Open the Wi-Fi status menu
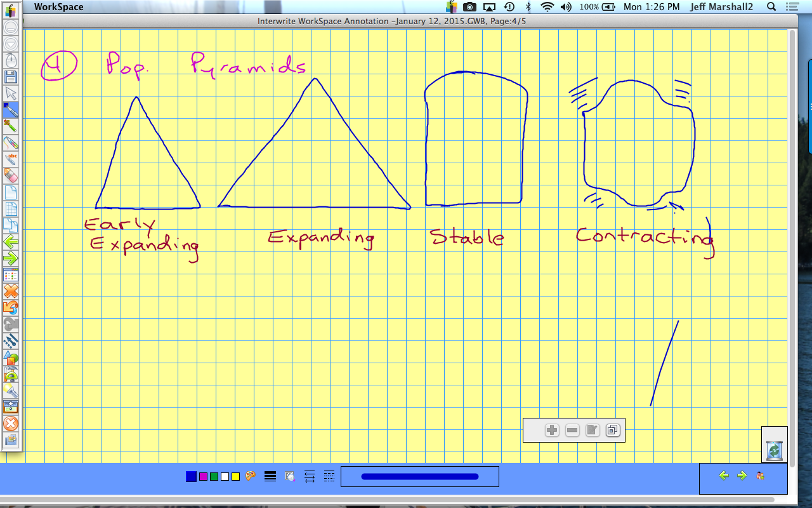 [x=547, y=7]
